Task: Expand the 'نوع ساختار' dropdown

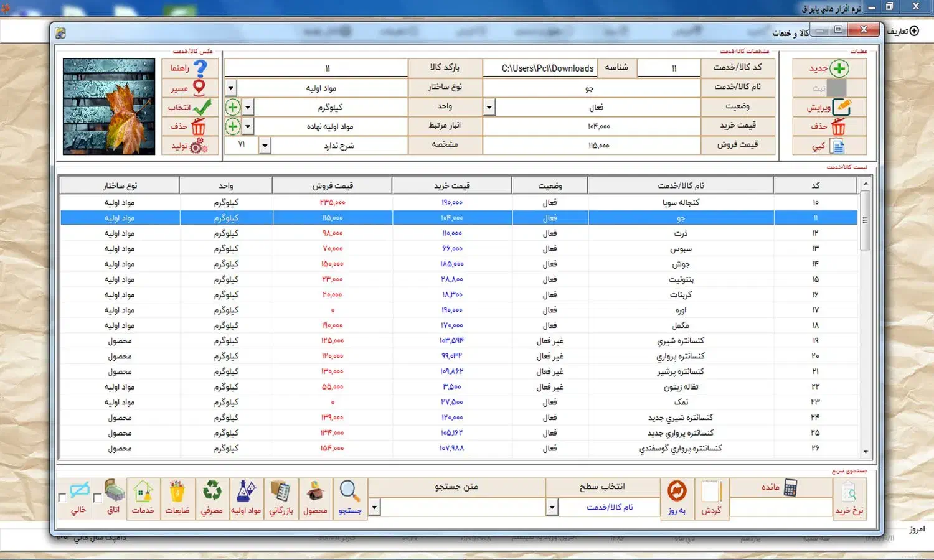Action: [230, 88]
